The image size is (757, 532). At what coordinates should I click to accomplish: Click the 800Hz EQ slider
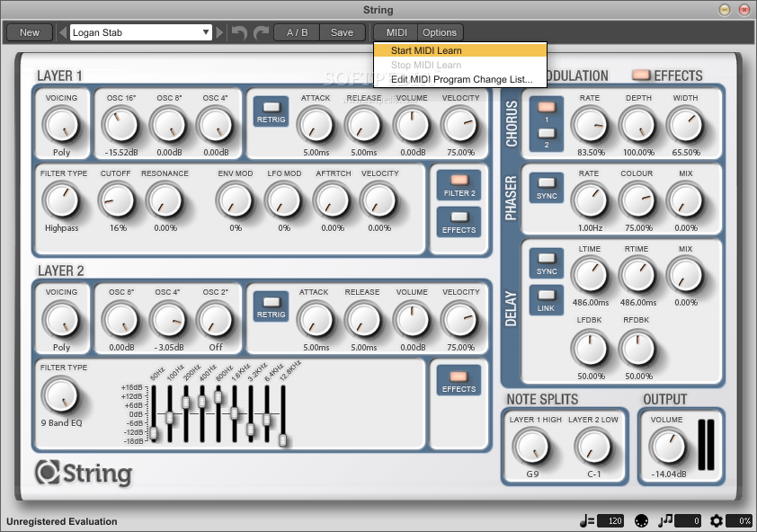coord(218,413)
